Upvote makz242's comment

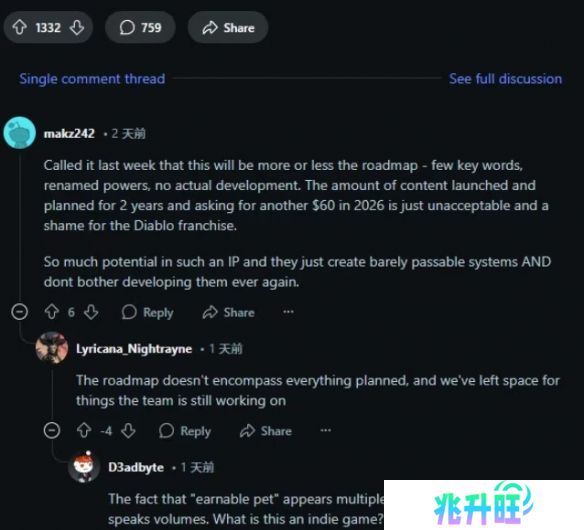pos(52,312)
